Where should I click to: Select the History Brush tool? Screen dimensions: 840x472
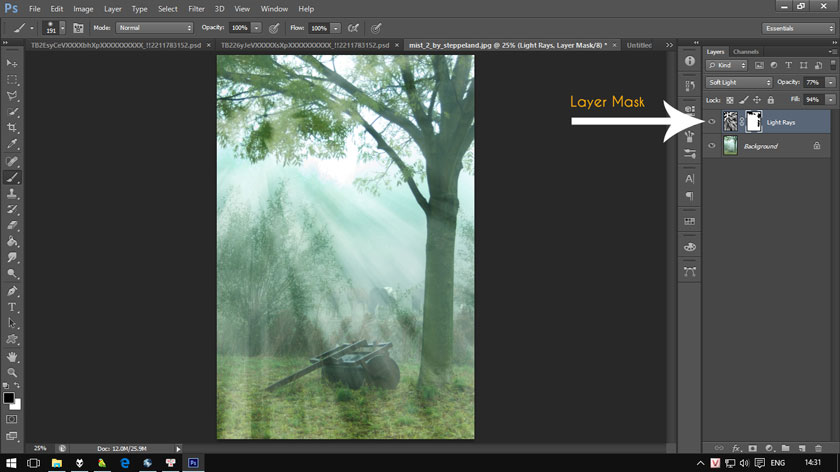pyautogui.click(x=12, y=209)
